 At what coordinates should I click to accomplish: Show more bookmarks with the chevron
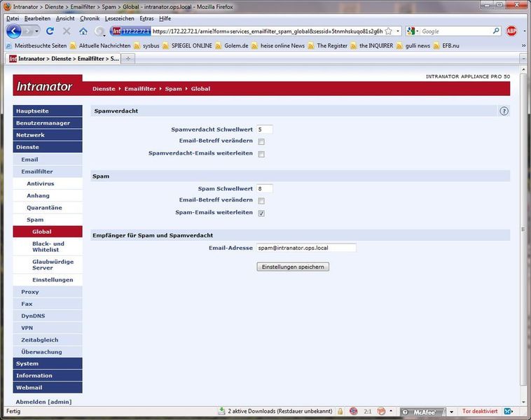tap(523, 45)
